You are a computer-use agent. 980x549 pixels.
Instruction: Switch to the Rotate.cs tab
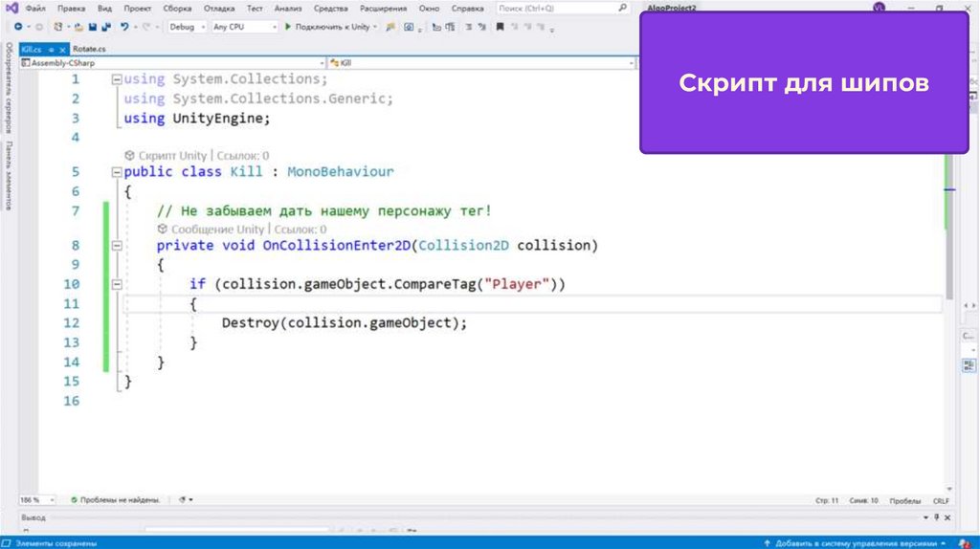click(x=89, y=48)
